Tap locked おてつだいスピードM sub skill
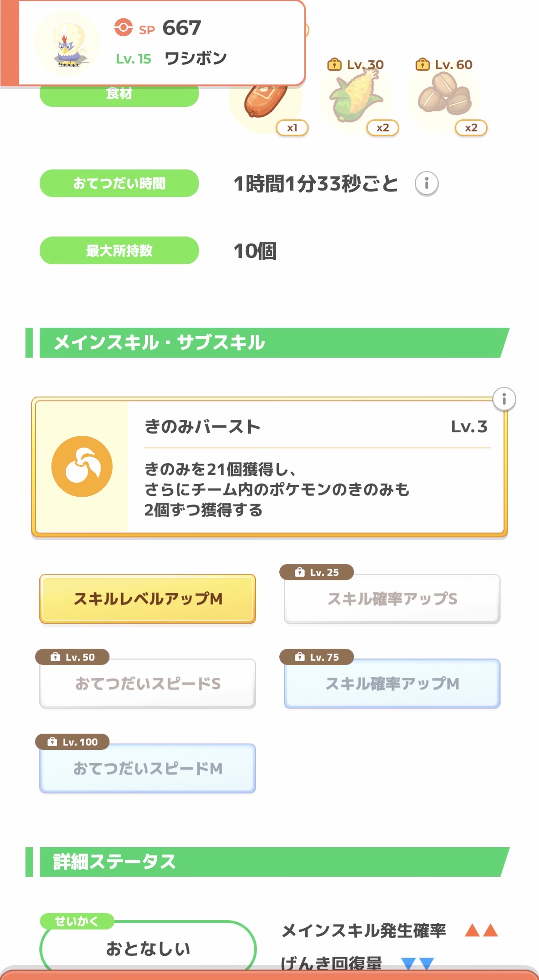The height and width of the screenshot is (980, 539). (147, 768)
